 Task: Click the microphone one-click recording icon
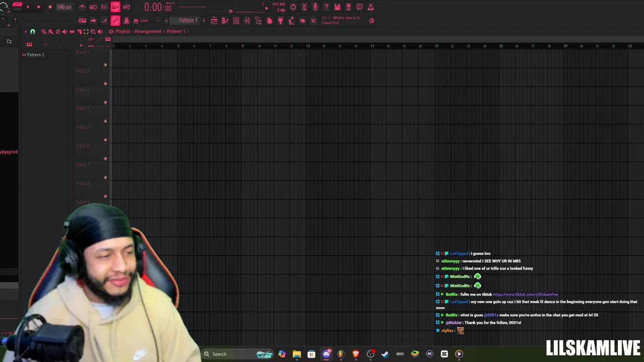[315, 7]
